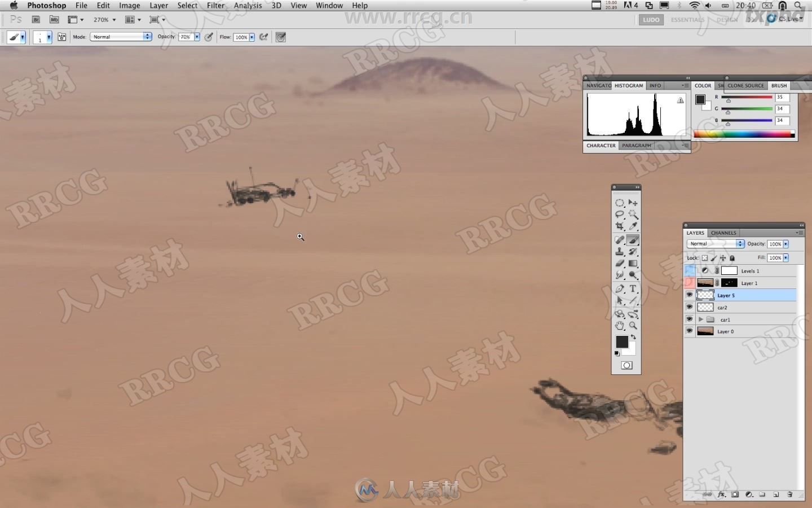Screen dimensions: 812x508
Task: Reset default foreground and background colors
Action: (617, 354)
